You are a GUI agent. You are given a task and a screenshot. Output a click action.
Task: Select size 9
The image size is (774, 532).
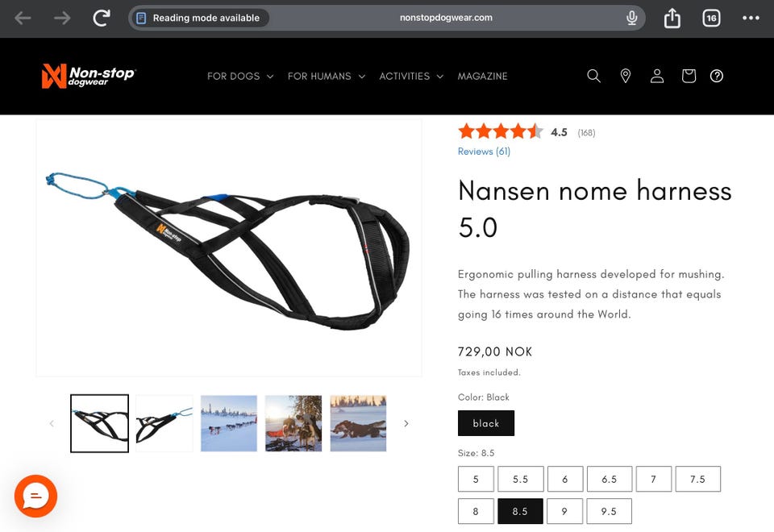[564, 511]
